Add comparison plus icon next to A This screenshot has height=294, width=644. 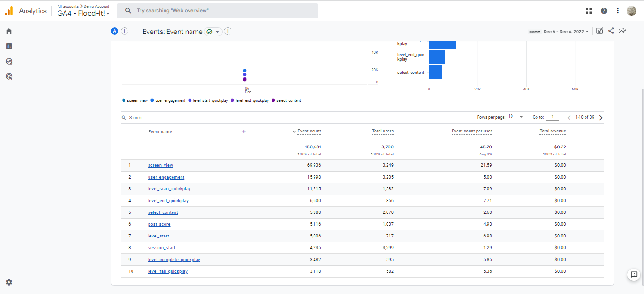[x=124, y=31]
